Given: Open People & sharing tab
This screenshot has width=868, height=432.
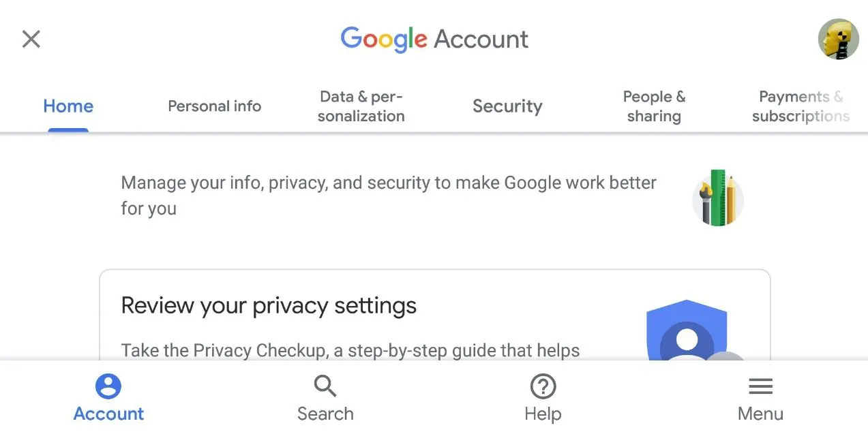Looking at the screenshot, I should point(654,106).
